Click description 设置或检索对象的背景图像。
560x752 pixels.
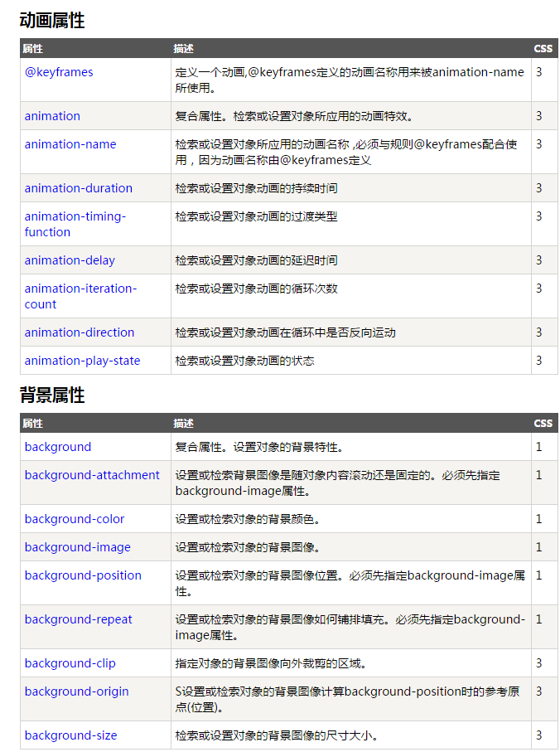(248, 548)
